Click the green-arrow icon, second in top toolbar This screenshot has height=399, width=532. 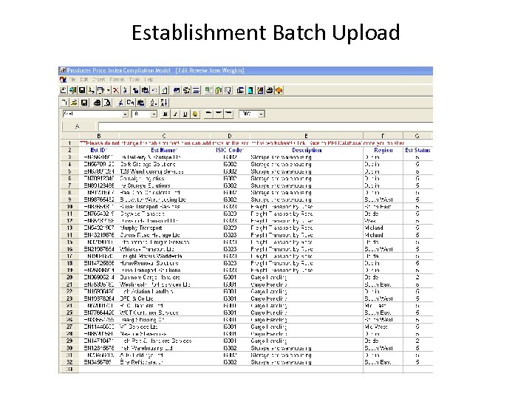click(x=72, y=90)
